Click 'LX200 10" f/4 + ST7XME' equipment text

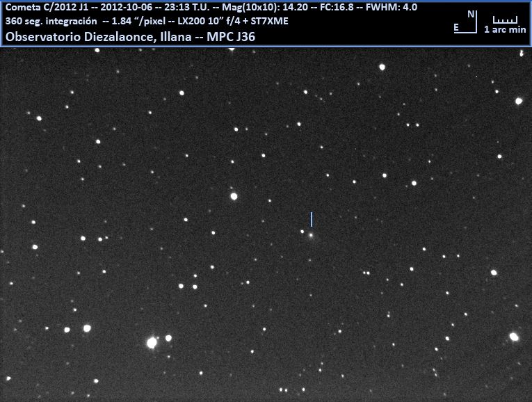point(233,21)
